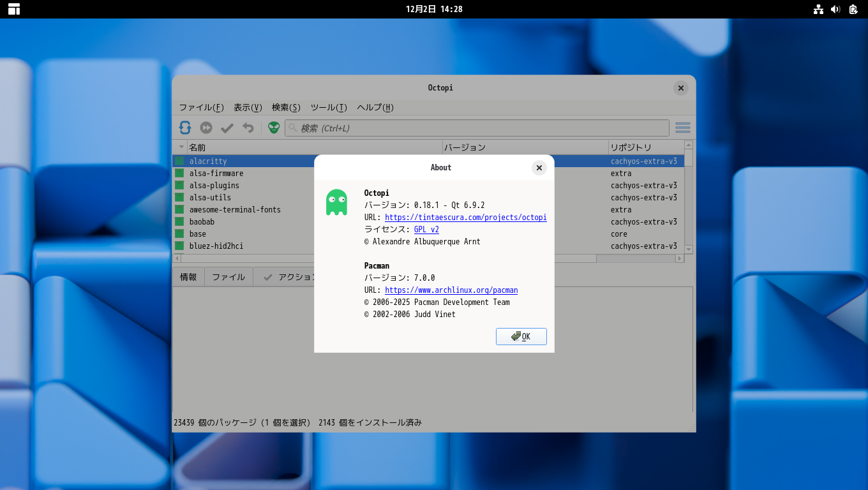The image size is (868, 490).
Task: Open the 検索(S) menu
Action: 286,107
